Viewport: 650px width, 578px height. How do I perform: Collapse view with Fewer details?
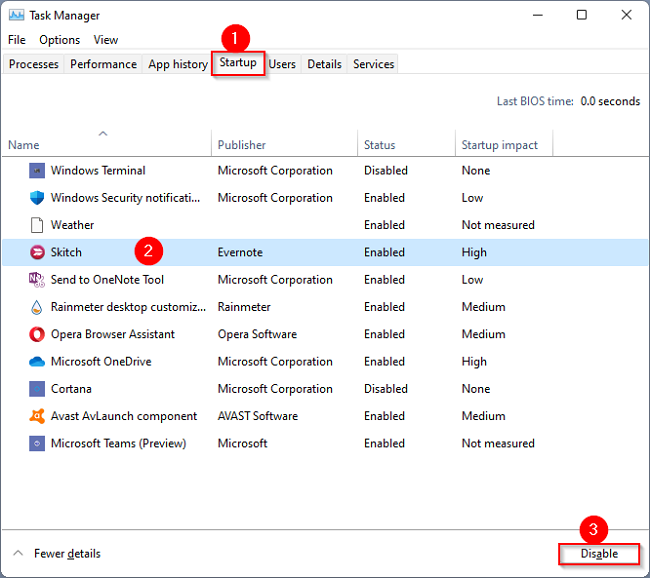click(x=57, y=554)
